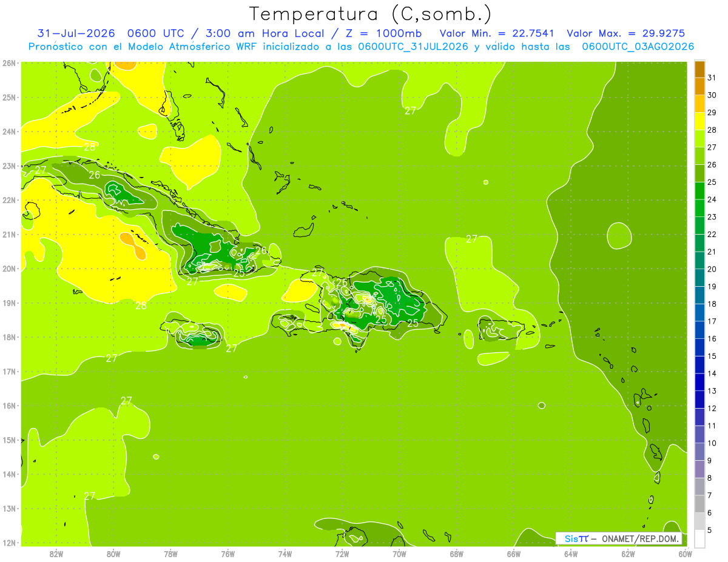Click the '68W' longitude axis label
Image resolution: width=728 pixels, height=562 pixels.
[457, 554]
